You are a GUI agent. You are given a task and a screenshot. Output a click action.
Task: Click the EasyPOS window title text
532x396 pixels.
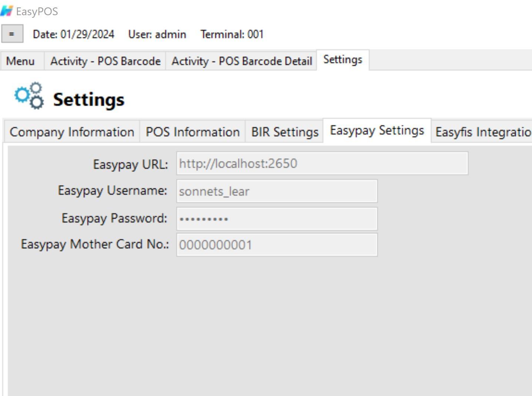tap(37, 11)
